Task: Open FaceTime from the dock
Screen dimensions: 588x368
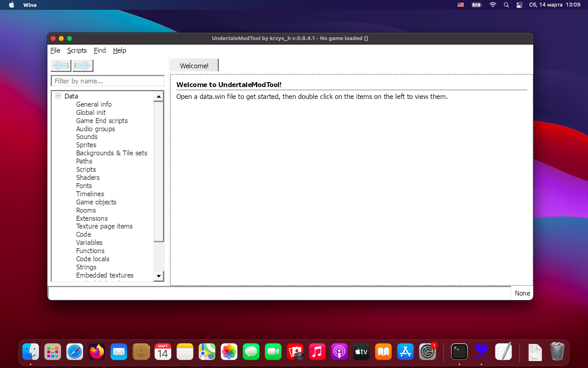Action: [x=273, y=352]
